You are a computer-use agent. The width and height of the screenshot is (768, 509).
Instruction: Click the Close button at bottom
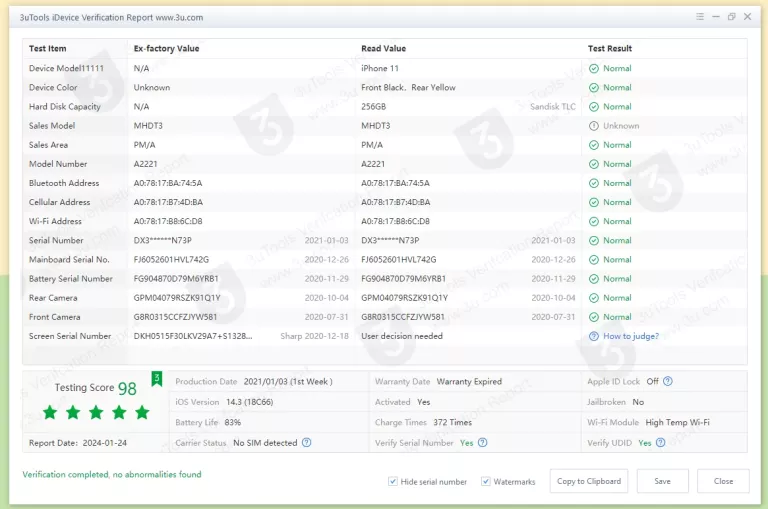coord(723,481)
